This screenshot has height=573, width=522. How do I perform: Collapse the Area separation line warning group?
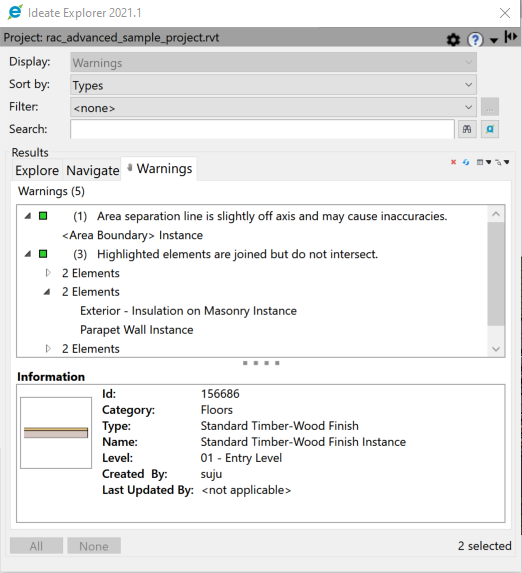[28, 216]
